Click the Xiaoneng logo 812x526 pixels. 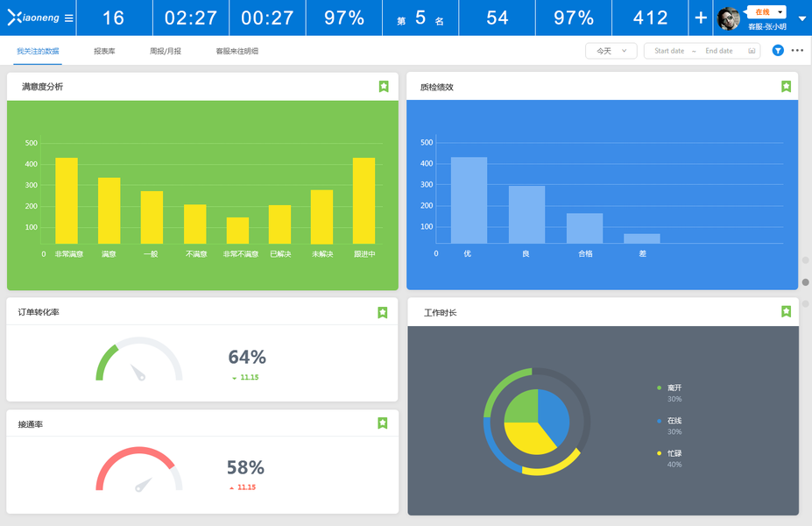[x=33, y=18]
